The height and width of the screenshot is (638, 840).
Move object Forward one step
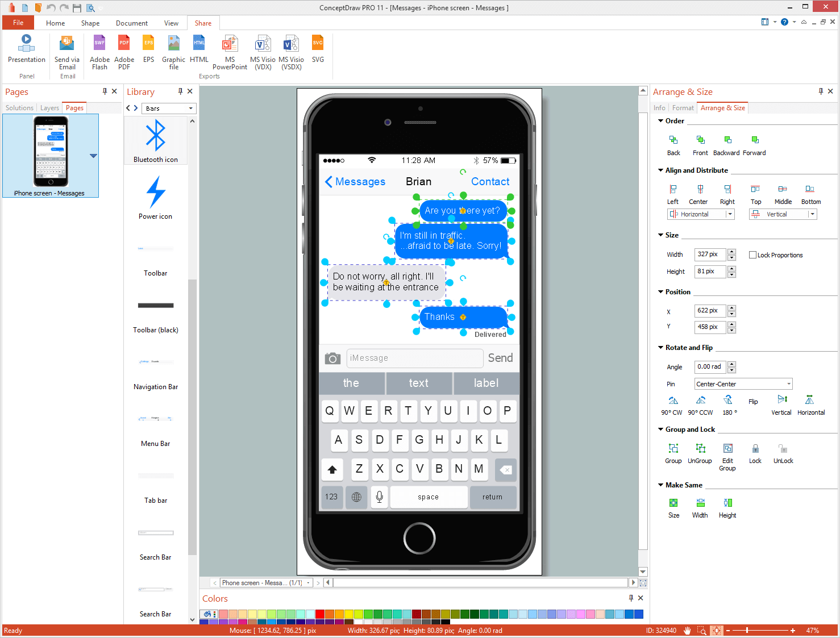pyautogui.click(x=754, y=145)
